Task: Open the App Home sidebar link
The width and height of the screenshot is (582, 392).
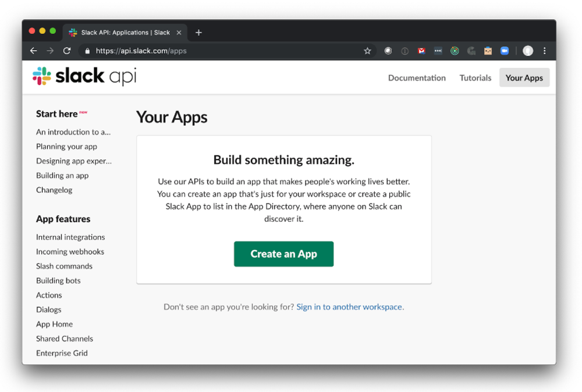Action: 54,324
